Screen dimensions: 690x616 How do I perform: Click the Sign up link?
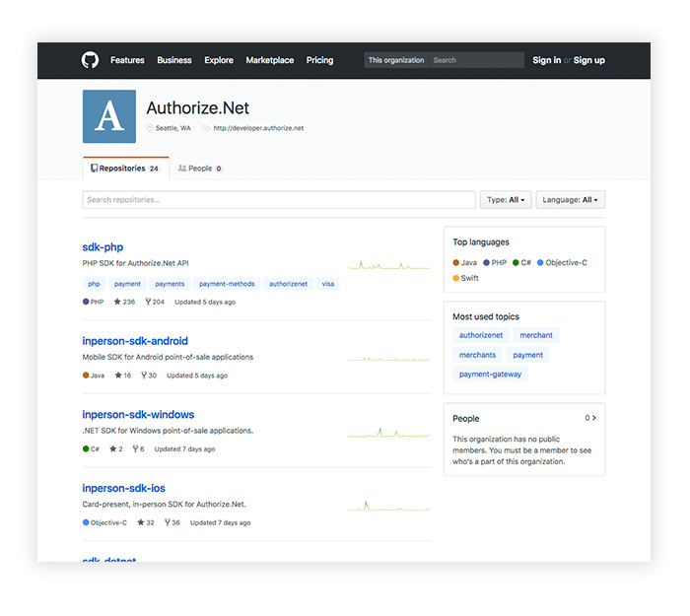[x=588, y=60]
